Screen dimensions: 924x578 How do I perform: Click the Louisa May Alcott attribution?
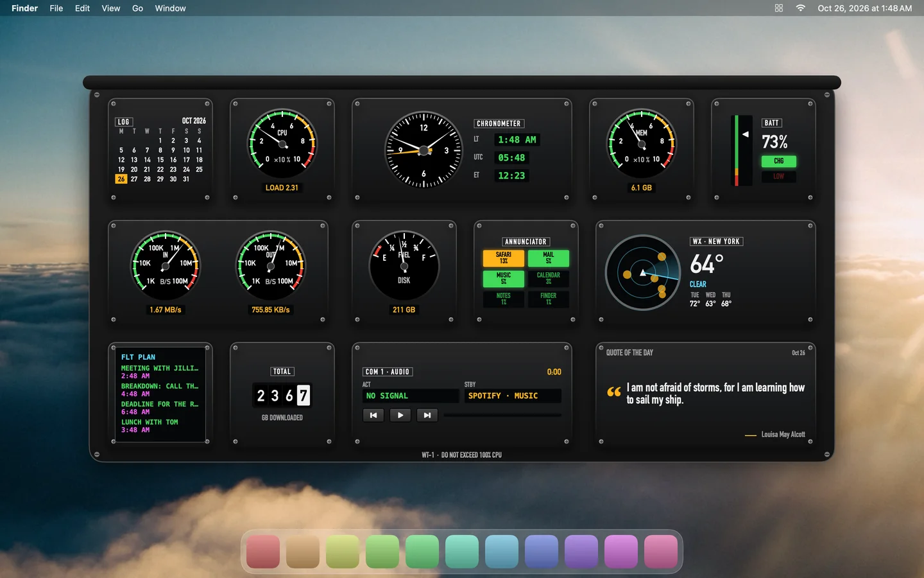click(783, 435)
